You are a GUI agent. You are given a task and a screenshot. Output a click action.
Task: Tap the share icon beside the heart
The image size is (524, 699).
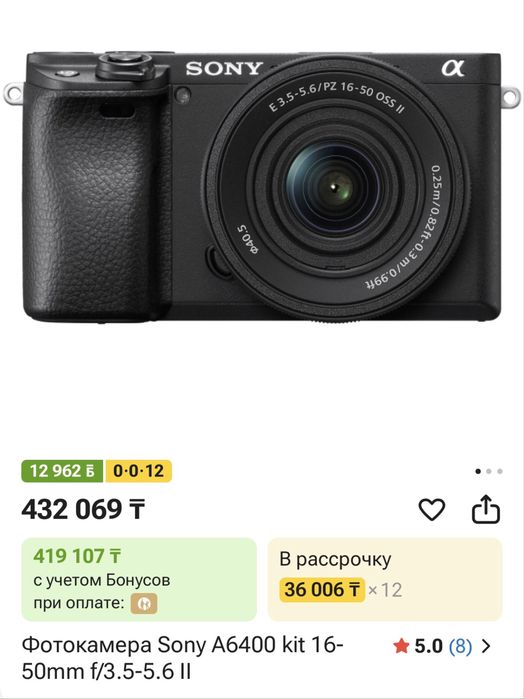point(486,508)
